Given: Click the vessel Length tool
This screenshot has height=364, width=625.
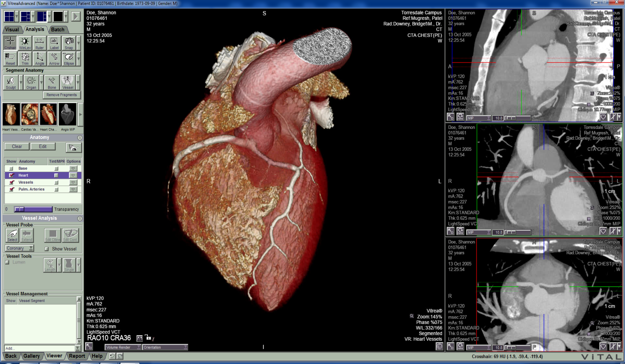Looking at the screenshot, I should pos(50,265).
